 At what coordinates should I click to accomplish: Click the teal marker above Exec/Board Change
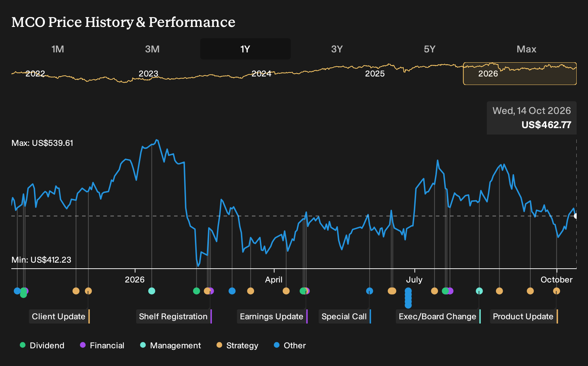click(x=479, y=291)
